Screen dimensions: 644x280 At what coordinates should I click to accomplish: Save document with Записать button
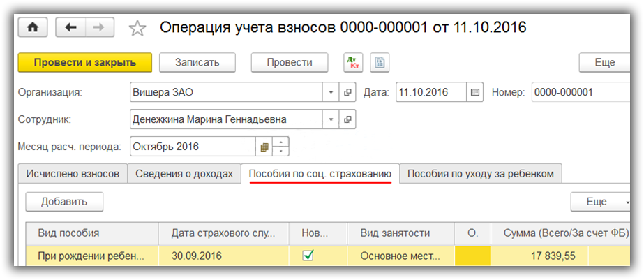[197, 63]
